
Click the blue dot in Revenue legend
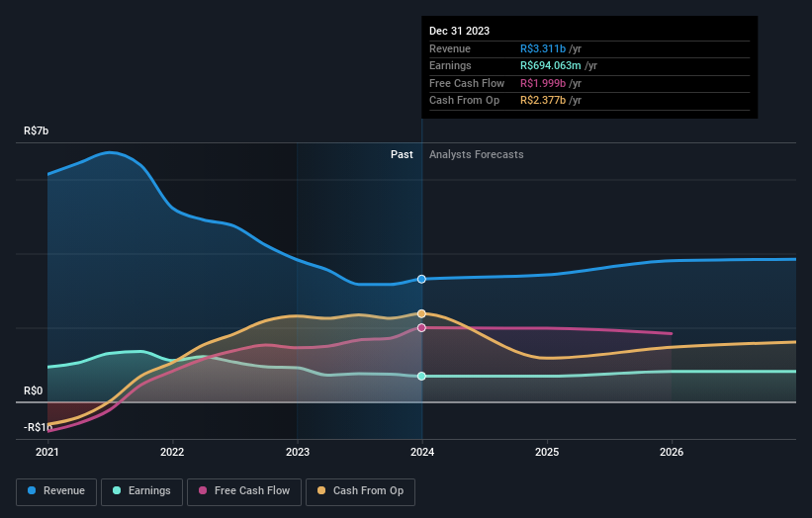tap(32, 490)
